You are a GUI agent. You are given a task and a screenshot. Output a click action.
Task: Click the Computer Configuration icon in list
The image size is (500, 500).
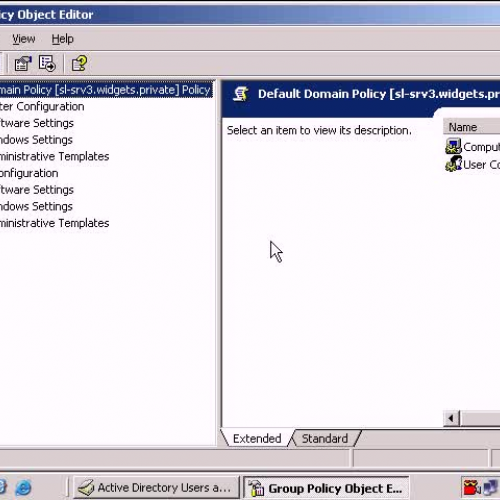click(x=453, y=146)
